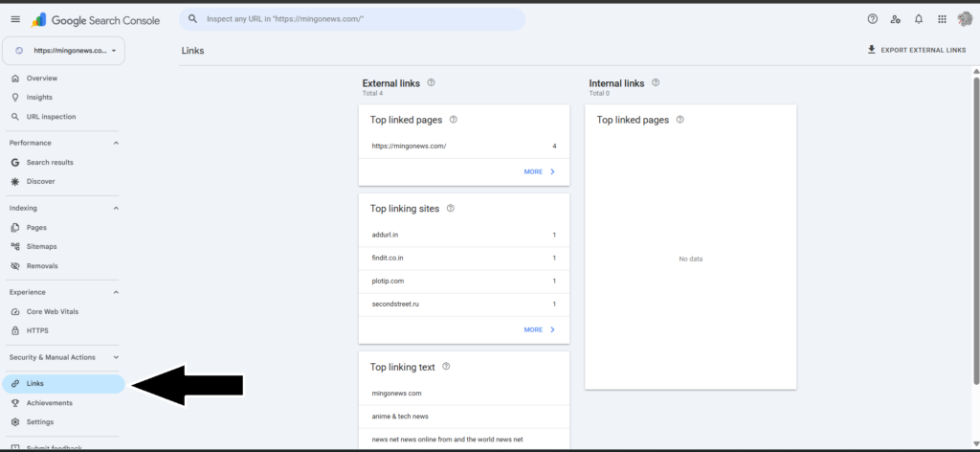Open users and permissions icon
Screen dimensions: 980x452
tap(896, 19)
